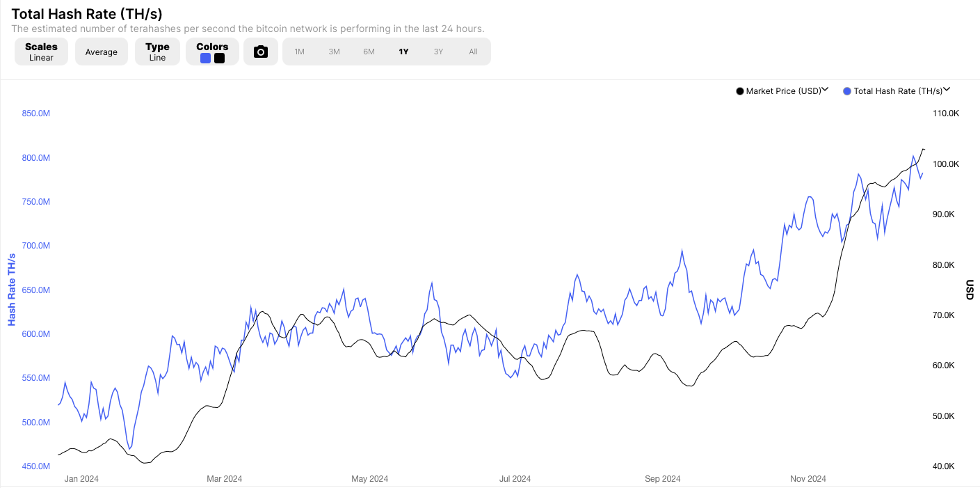
Task: Pick the black color swatch under Colors
Action: (220, 58)
